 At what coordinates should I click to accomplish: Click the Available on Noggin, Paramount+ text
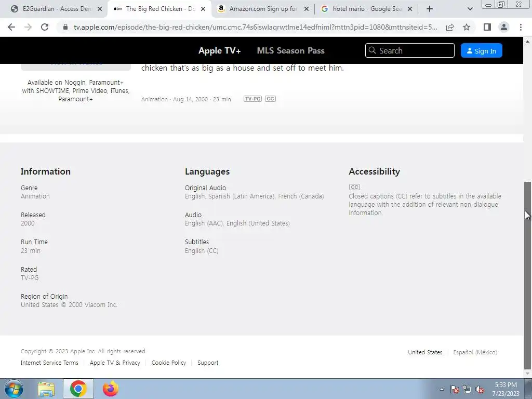[76, 90]
